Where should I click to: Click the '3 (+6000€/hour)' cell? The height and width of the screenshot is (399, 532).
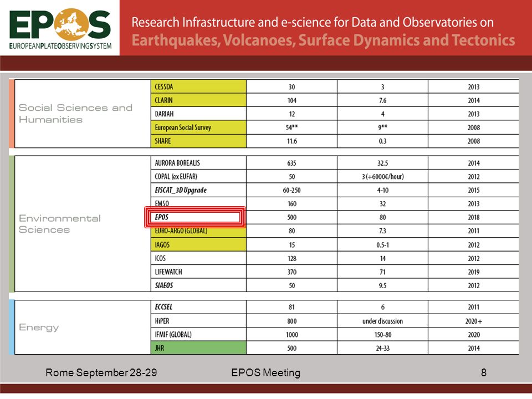383,176
